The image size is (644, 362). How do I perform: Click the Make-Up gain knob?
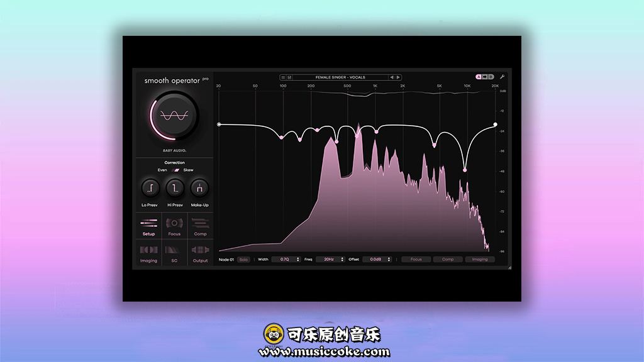(199, 189)
